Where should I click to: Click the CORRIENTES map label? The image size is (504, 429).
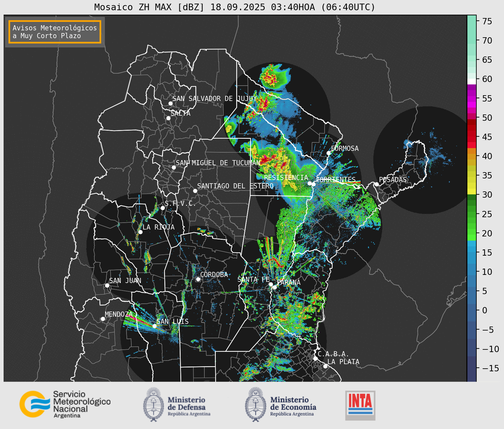[x=336, y=180]
